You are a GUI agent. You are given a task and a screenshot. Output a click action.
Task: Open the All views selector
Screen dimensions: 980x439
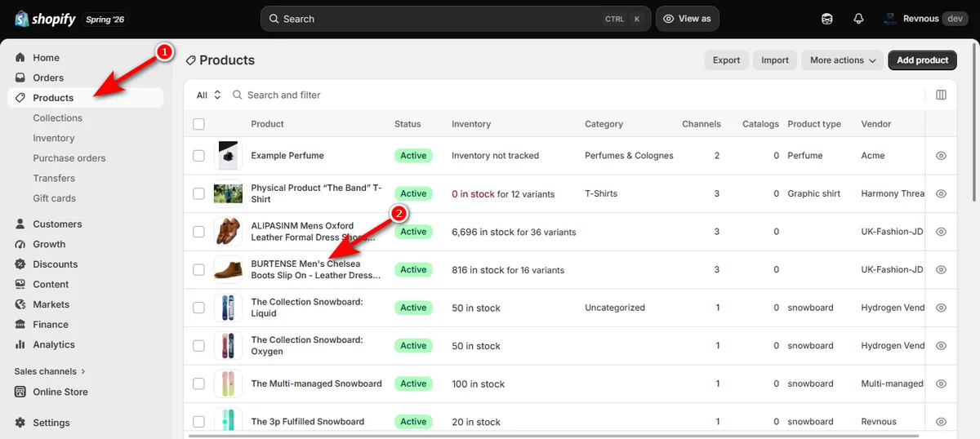click(209, 95)
